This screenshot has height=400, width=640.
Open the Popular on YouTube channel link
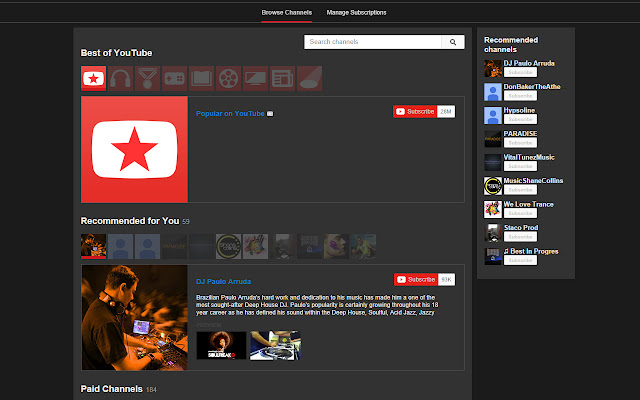pyautogui.click(x=230, y=113)
